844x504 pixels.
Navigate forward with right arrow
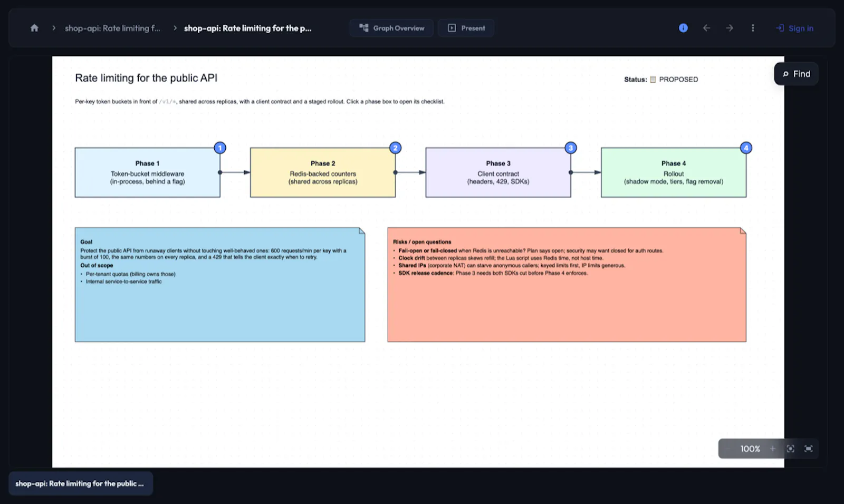(x=730, y=28)
